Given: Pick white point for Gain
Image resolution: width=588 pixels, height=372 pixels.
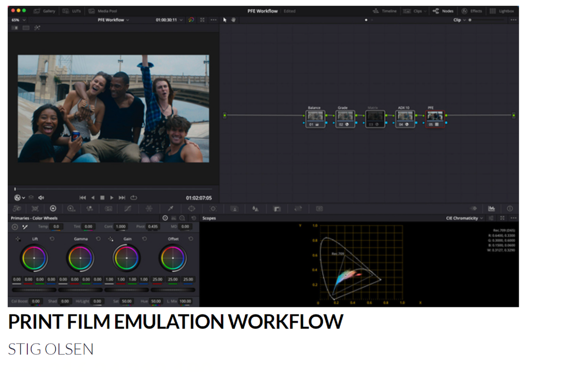Looking at the screenshot, I should point(111,239).
